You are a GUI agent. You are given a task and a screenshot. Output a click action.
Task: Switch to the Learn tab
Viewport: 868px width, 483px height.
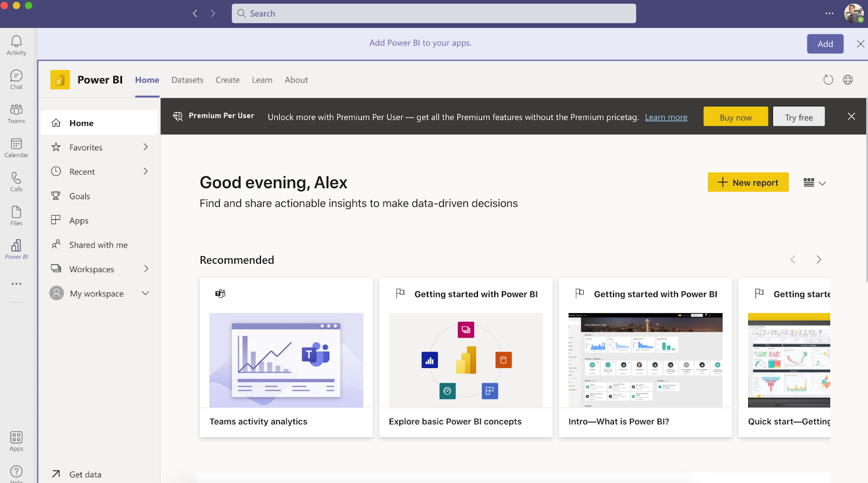262,80
